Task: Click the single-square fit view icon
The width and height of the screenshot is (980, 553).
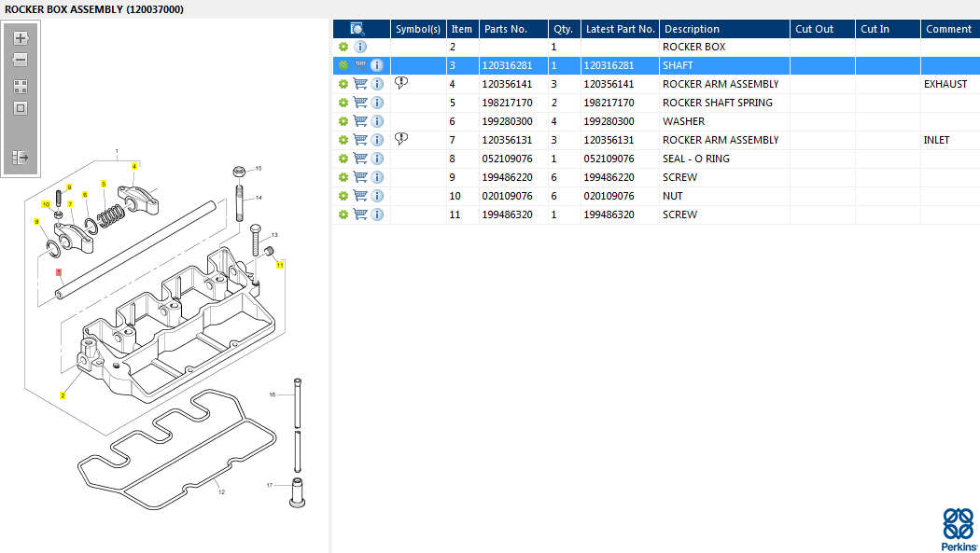Action: (21, 108)
